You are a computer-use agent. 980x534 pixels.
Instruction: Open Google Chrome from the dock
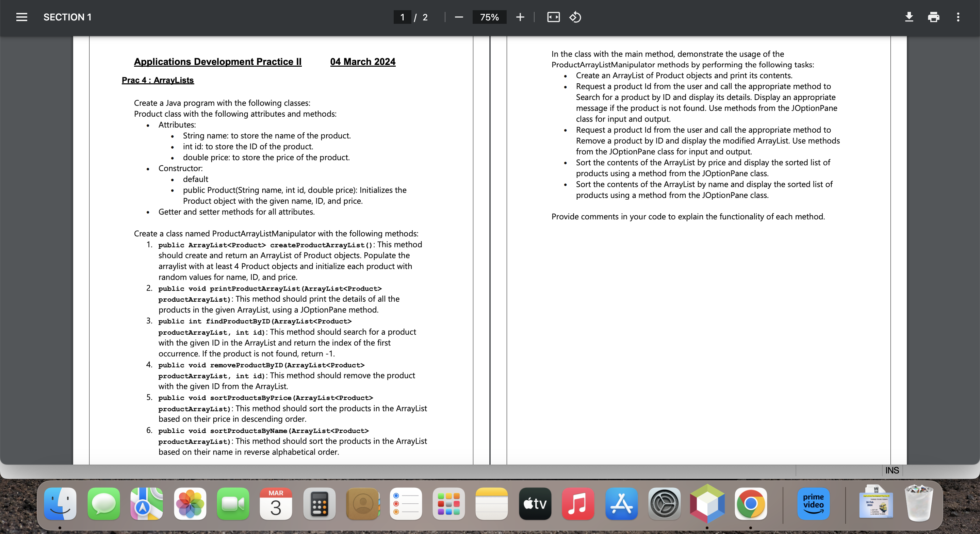pos(751,504)
